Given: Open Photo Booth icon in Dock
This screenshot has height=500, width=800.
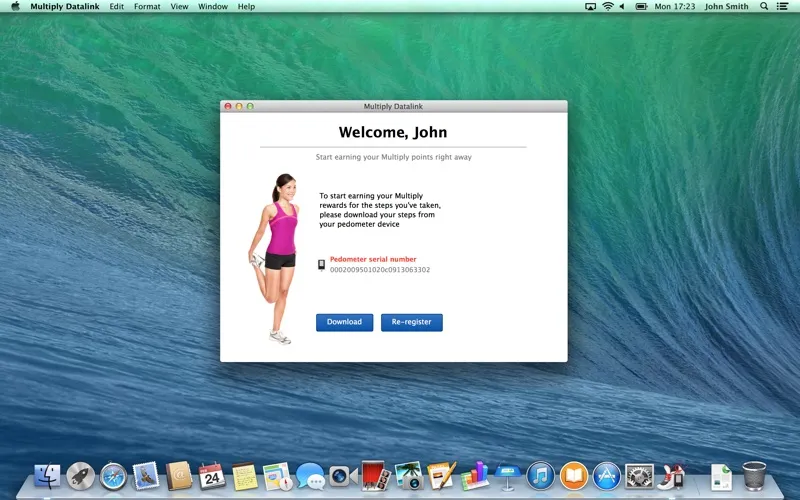Looking at the screenshot, I should tap(376, 476).
